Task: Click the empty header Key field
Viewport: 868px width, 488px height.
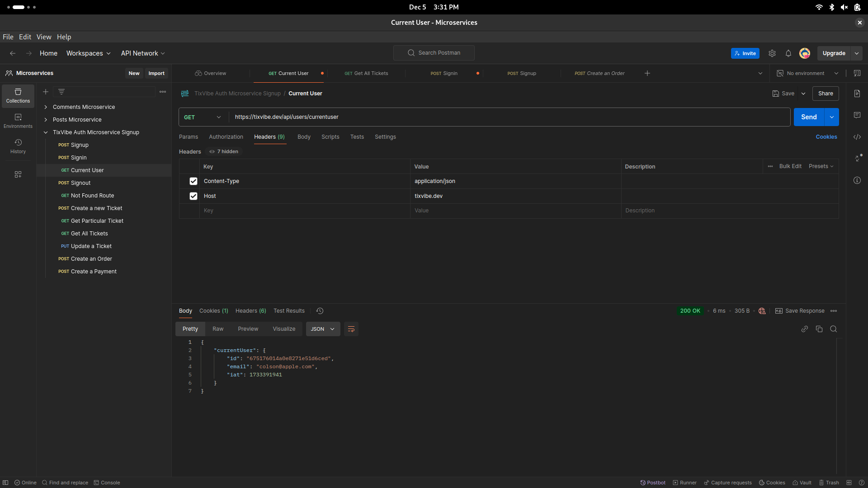Action: (x=305, y=211)
